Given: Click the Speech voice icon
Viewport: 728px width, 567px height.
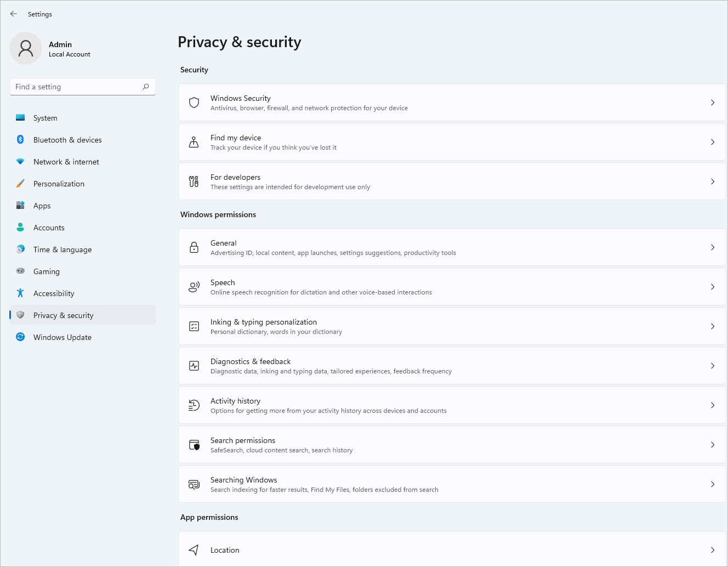Looking at the screenshot, I should click(x=194, y=287).
